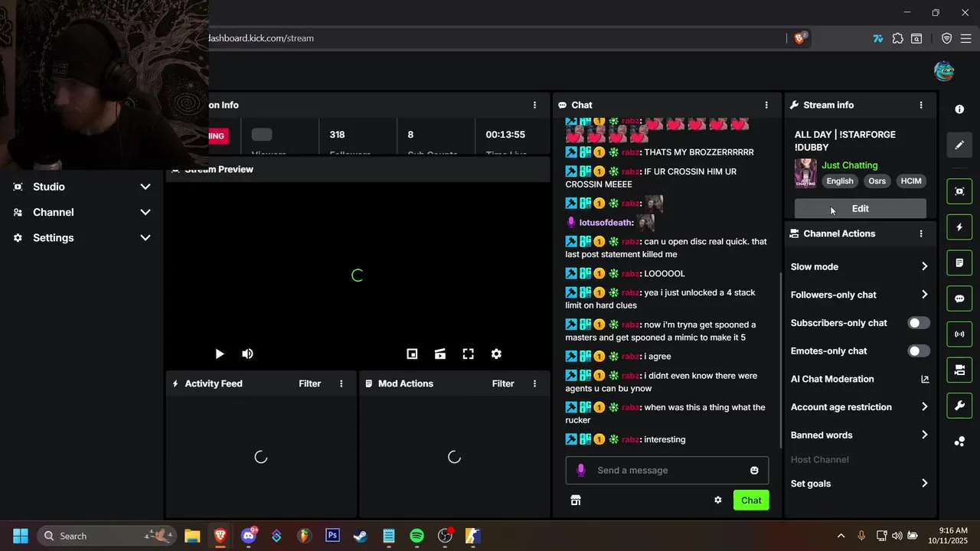Click the document notes icon in right sidebar
Viewport: 980px width, 551px height.
tap(959, 263)
